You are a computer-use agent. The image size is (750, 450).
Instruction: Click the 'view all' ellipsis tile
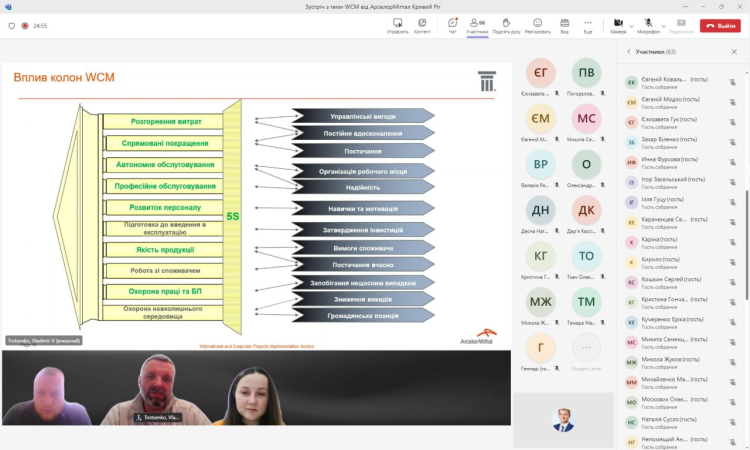pos(586,347)
